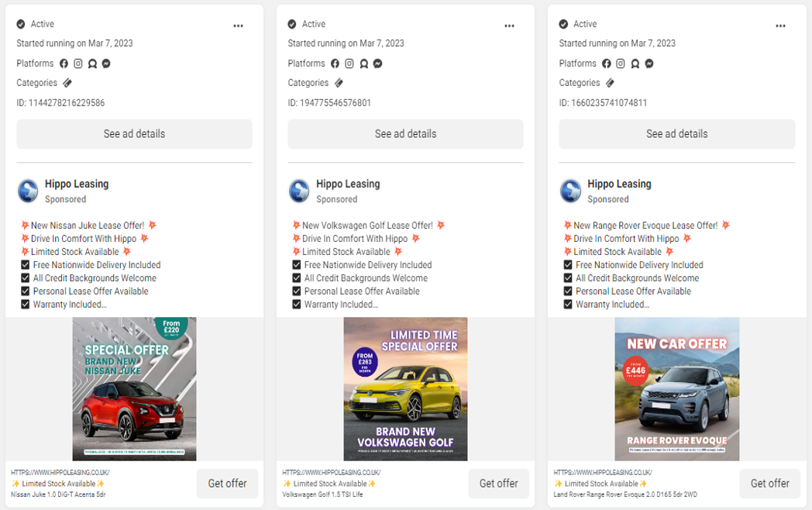Click 'All Credit Backgrounds Welcome' in the Volkswagen Golf ad

pos(366,278)
